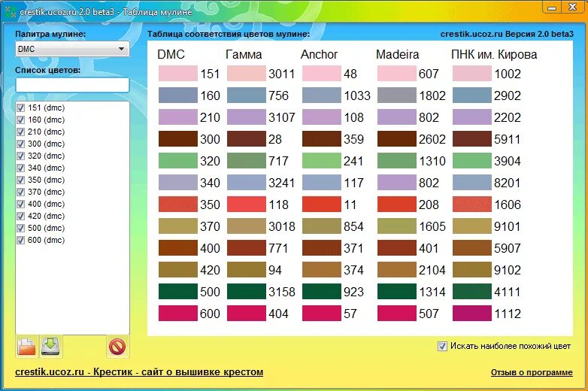Click the save to disk icon
Screen dimensions: 588x391
[x=50, y=347]
